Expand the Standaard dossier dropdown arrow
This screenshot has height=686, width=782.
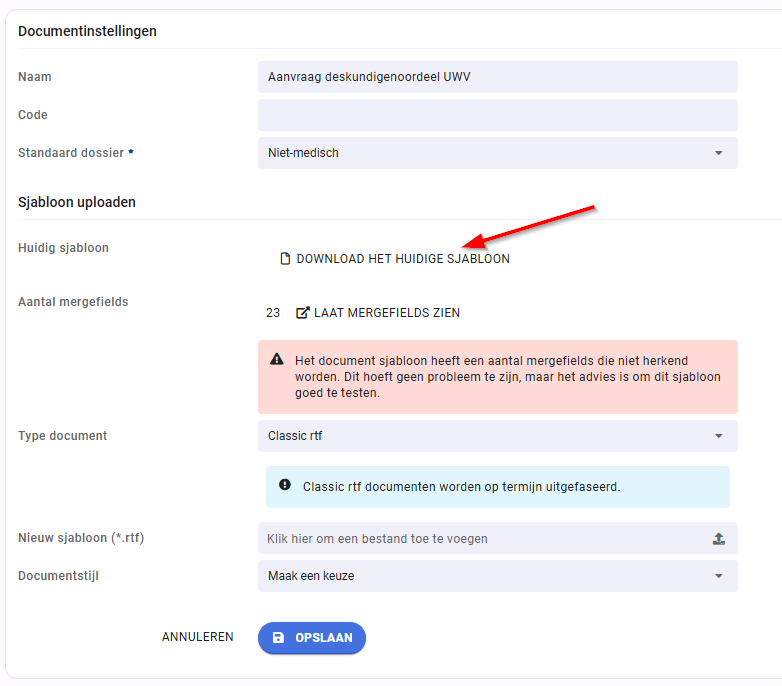[x=718, y=153]
